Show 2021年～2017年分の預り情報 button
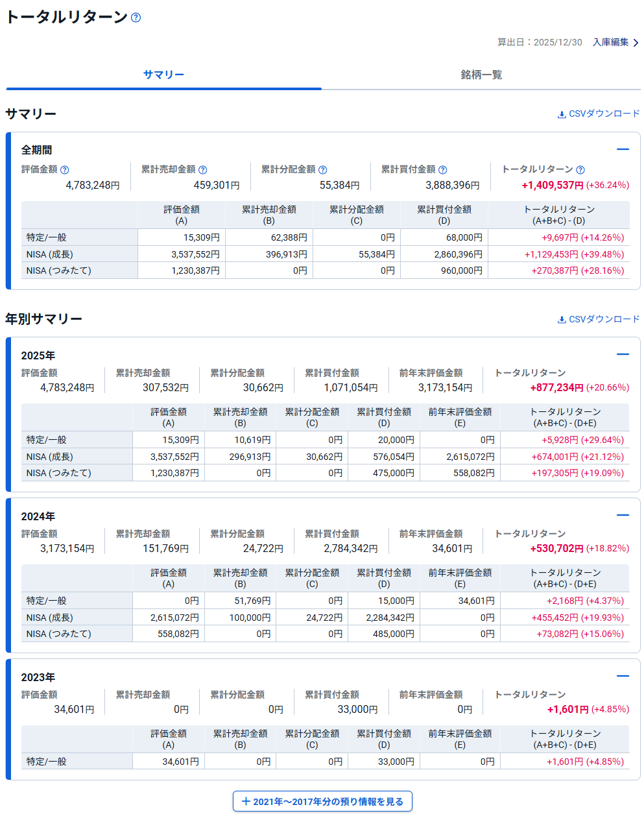The height and width of the screenshot is (818, 644). click(322, 801)
